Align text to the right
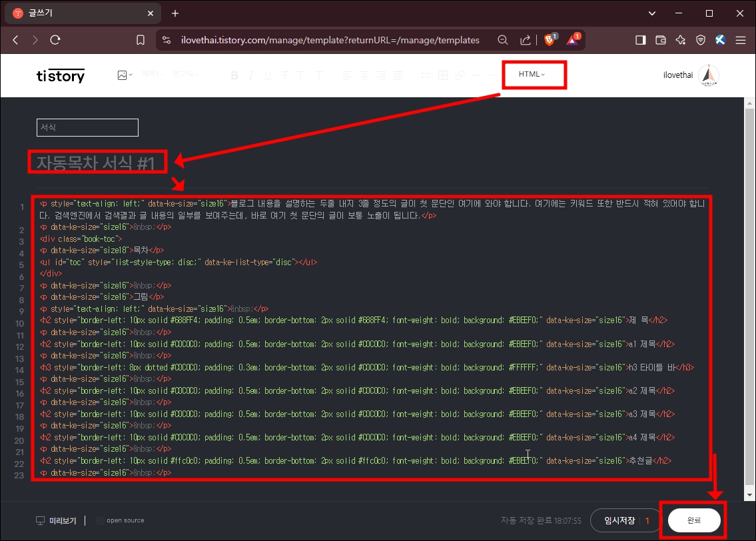Image resolution: width=756 pixels, height=541 pixels. coord(382,75)
